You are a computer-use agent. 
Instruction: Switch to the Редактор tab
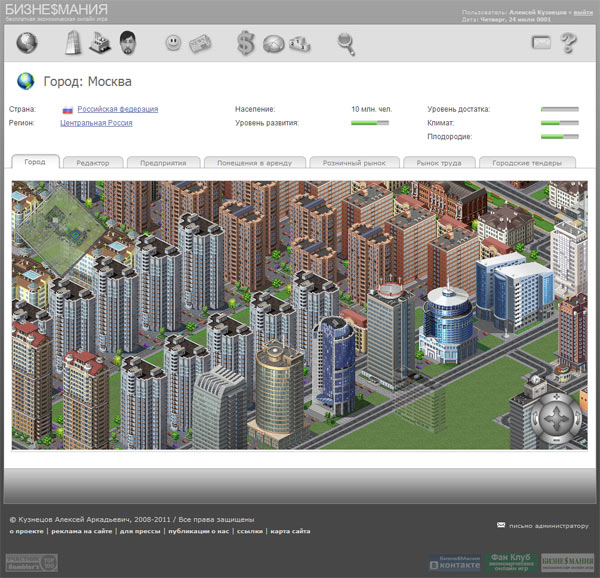tap(93, 162)
